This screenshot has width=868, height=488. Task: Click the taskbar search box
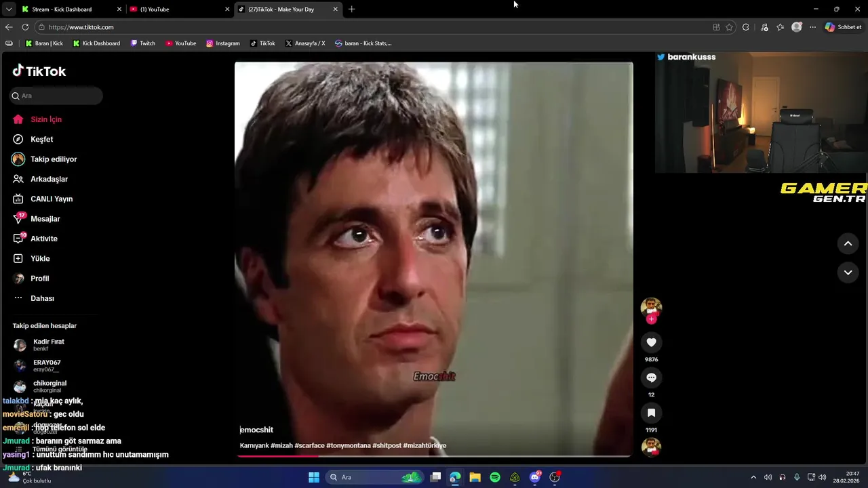375,477
